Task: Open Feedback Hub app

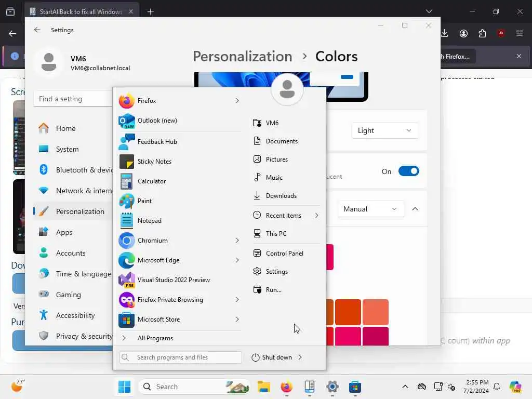Action: 179,142
